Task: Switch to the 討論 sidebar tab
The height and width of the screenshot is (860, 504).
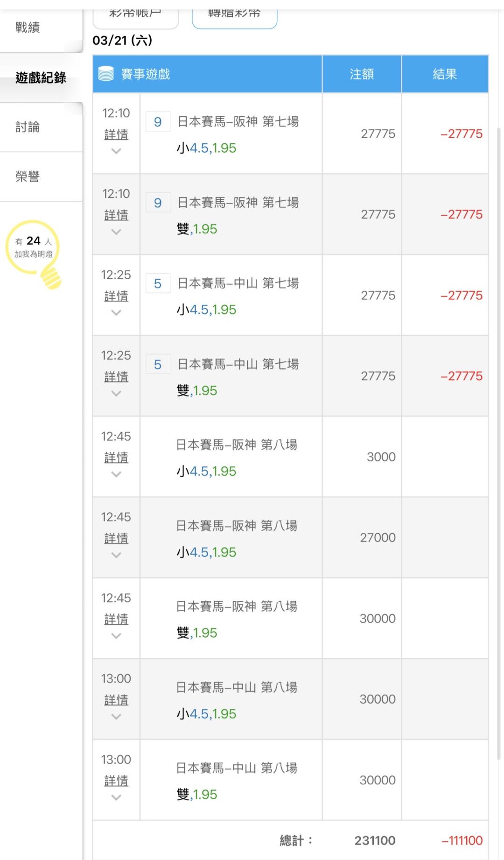Action: pos(28,127)
